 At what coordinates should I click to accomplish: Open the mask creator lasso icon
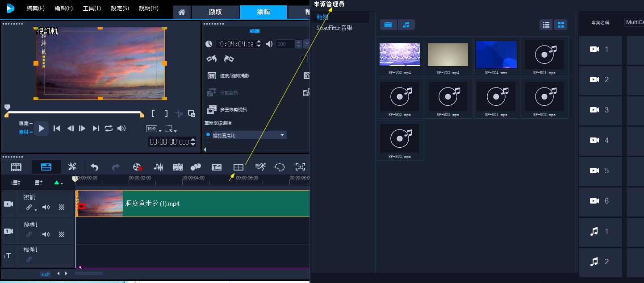pyautogui.click(x=280, y=167)
